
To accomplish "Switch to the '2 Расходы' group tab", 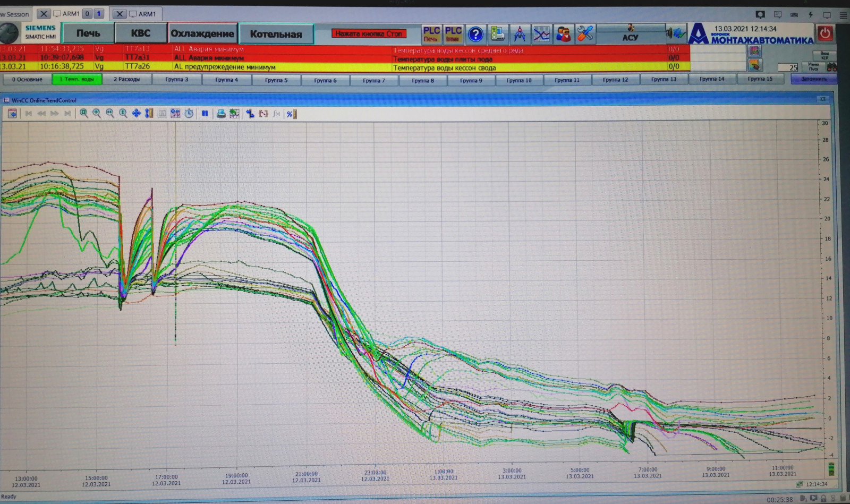I will (126, 80).
